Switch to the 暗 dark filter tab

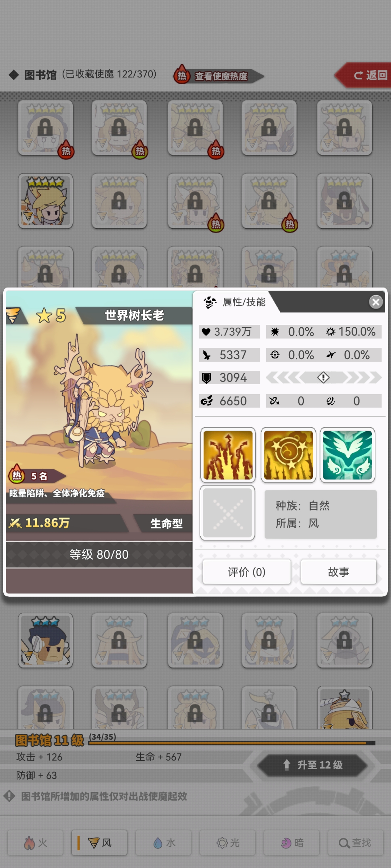tap(292, 843)
